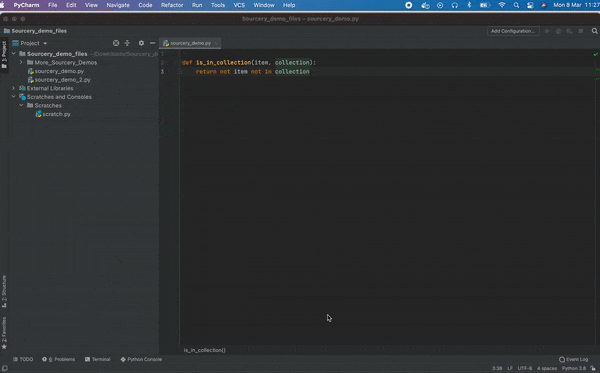The image size is (600, 373).
Task: Click the battery icon in menu bar
Action: point(485,5)
